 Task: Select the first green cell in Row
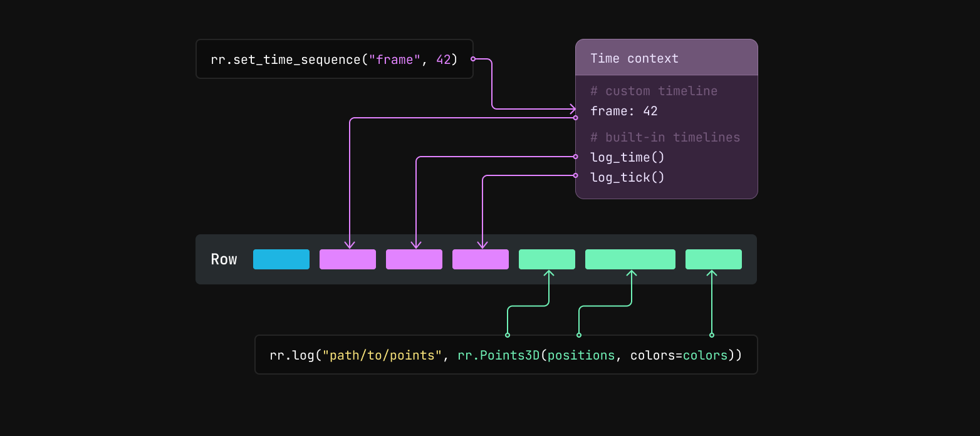(546, 259)
